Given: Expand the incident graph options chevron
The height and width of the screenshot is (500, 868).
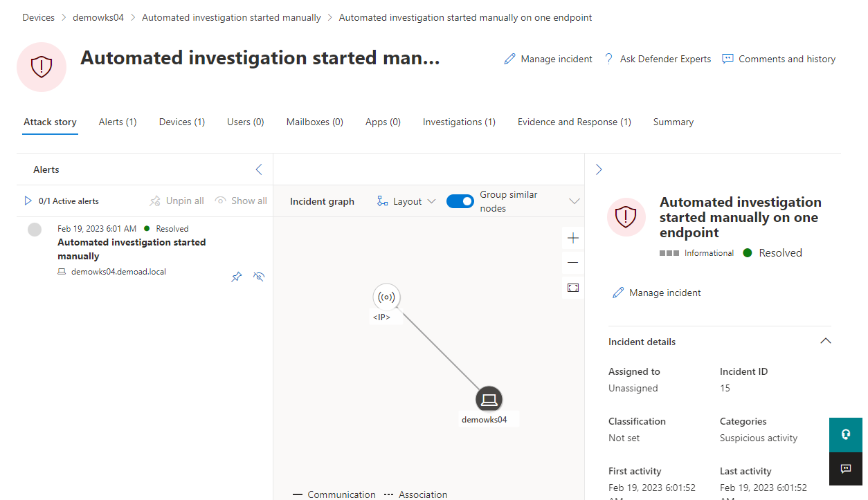Looking at the screenshot, I should pyautogui.click(x=574, y=201).
